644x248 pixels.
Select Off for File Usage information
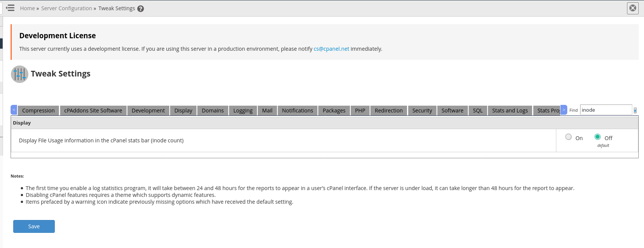tap(598, 137)
